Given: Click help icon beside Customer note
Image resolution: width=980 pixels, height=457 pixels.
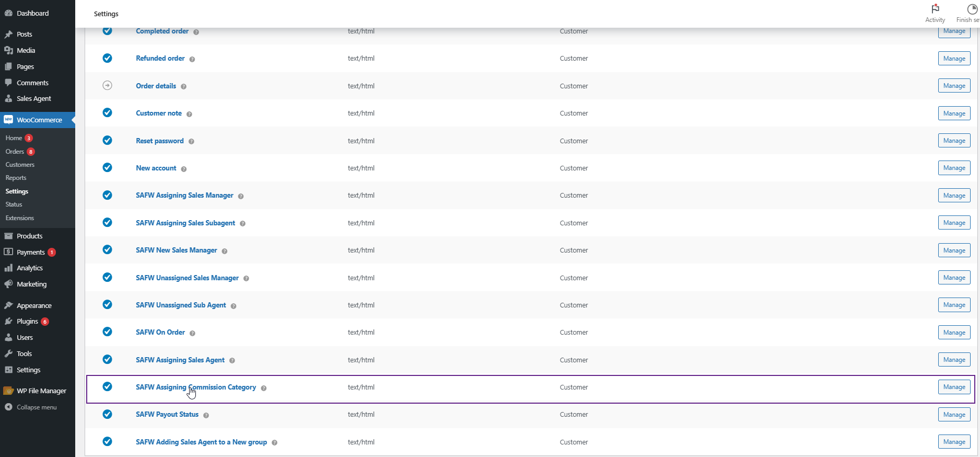Looking at the screenshot, I should coord(189,114).
